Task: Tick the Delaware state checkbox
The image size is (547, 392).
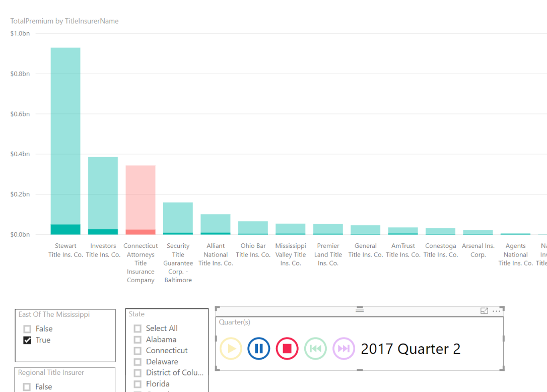Action: click(138, 362)
